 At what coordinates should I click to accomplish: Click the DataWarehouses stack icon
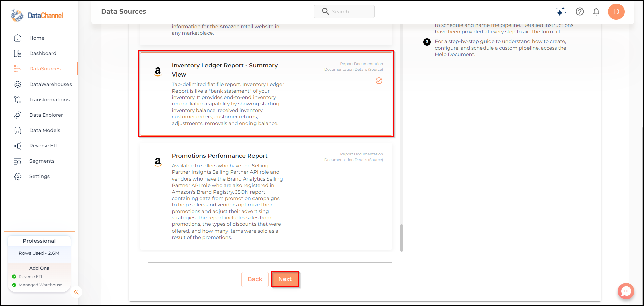(x=18, y=84)
